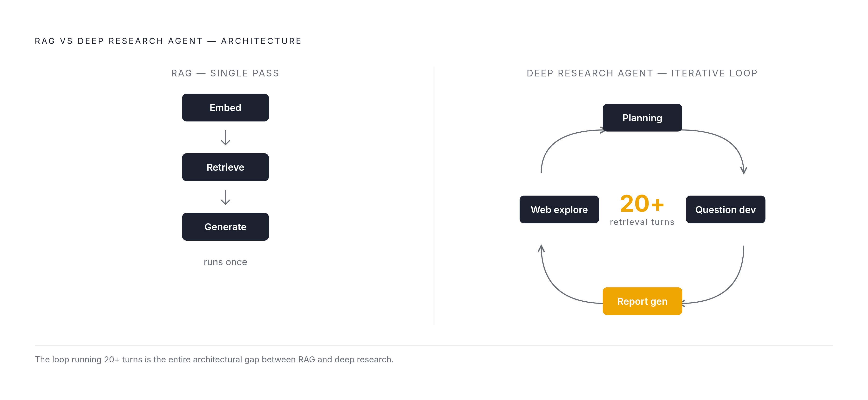Click the 'DEEP RESEARCH AGENT — ITERATIVE LOOP' heading
This screenshot has width=868, height=400.
tap(642, 73)
